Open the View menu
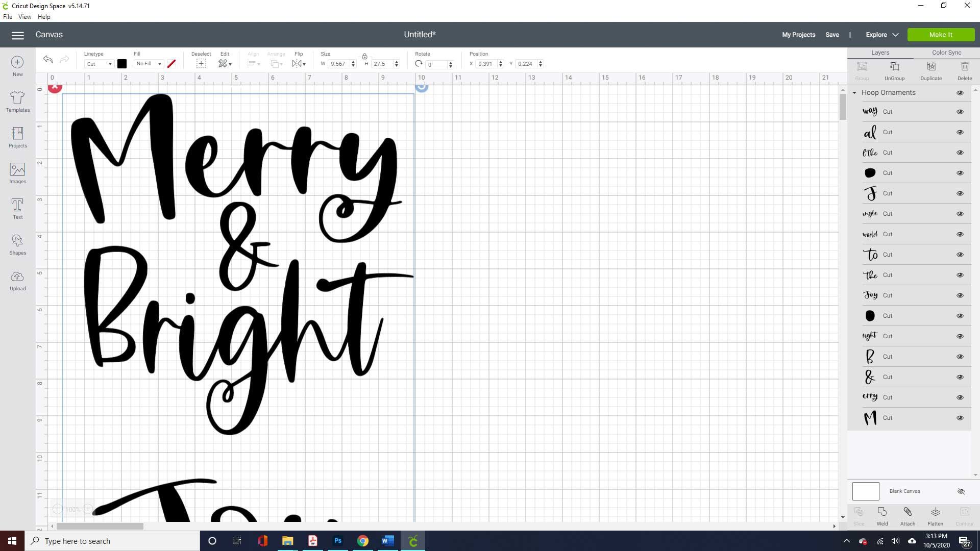Image resolution: width=980 pixels, height=551 pixels. (x=24, y=17)
